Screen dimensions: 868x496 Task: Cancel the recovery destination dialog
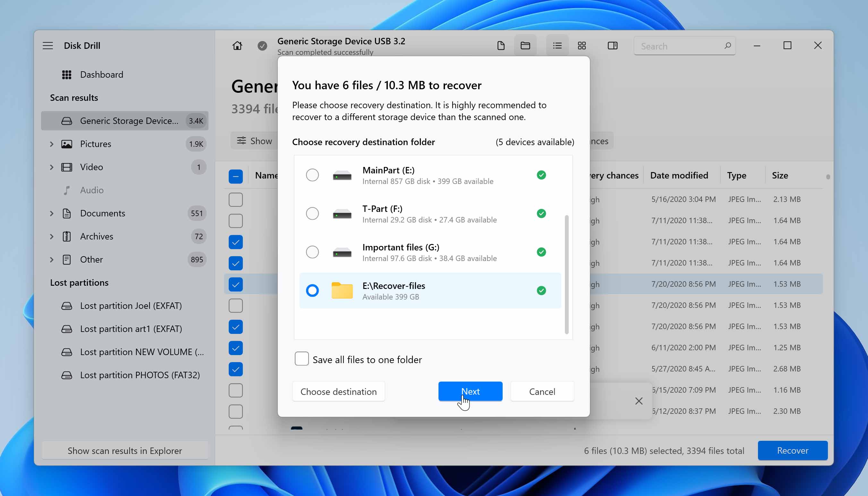coord(542,391)
